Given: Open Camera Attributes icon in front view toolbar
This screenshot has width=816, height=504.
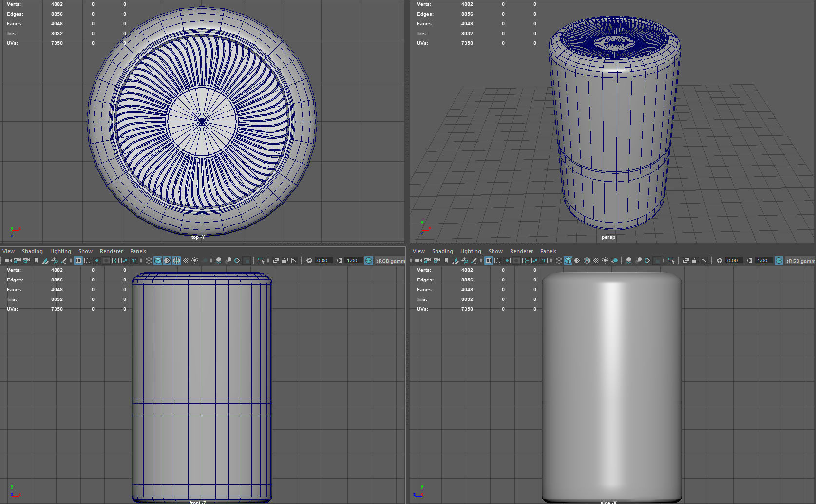Looking at the screenshot, I should point(26,261).
